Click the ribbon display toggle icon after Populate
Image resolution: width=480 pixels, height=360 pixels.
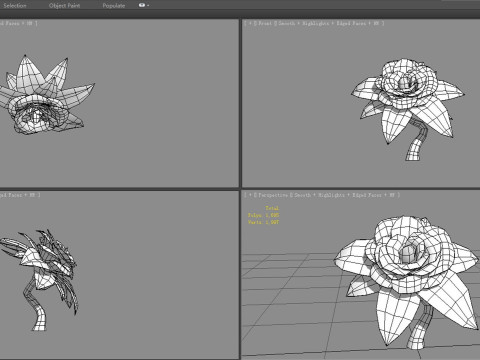tap(142, 5)
